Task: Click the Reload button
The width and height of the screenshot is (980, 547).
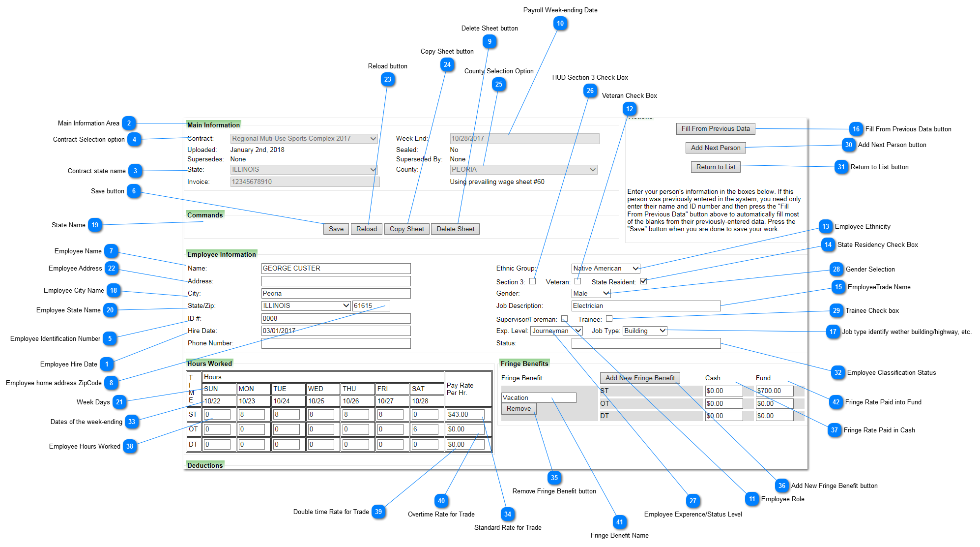Action: [x=367, y=229]
